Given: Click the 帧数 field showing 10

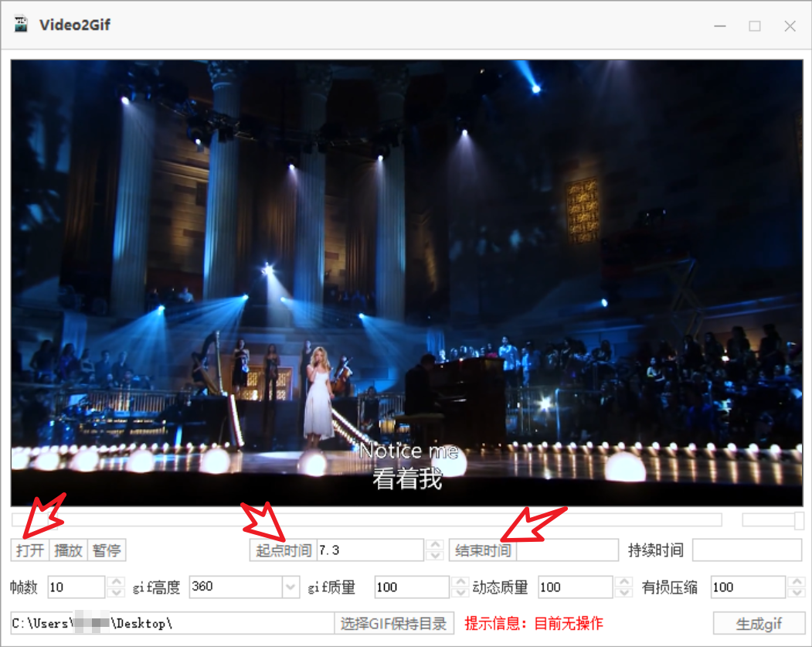Looking at the screenshot, I should [76, 587].
